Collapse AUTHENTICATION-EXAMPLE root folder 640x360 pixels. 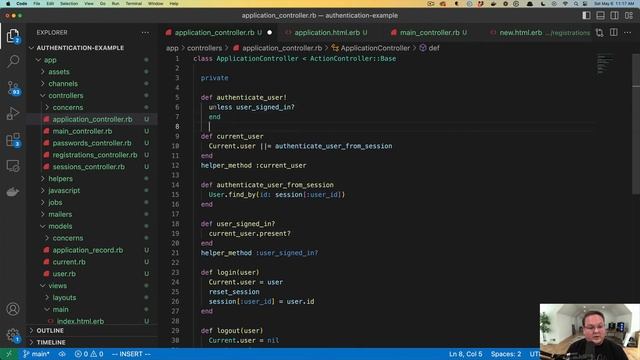point(80,48)
